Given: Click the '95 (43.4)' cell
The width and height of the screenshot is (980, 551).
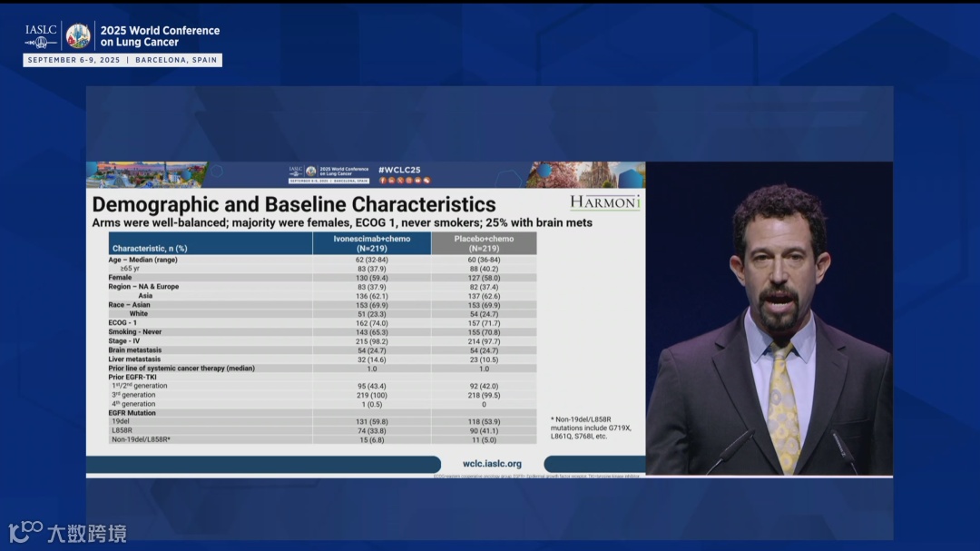Looking at the screenshot, I should point(372,387).
